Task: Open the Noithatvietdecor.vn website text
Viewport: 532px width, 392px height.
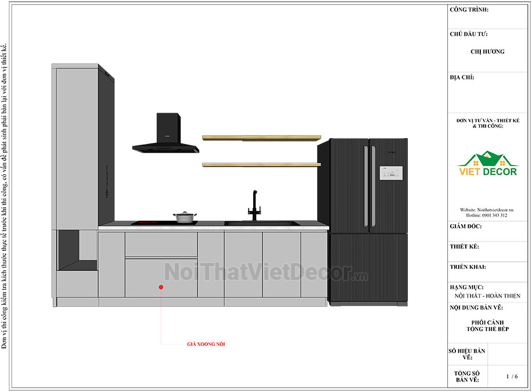Action: 495,210
